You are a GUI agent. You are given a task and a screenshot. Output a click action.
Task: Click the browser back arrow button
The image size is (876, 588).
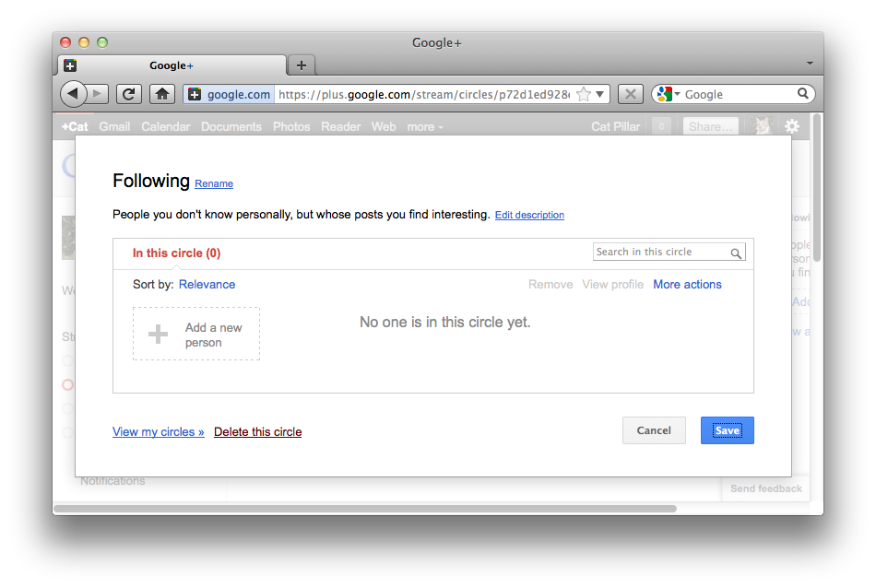tap(73, 94)
